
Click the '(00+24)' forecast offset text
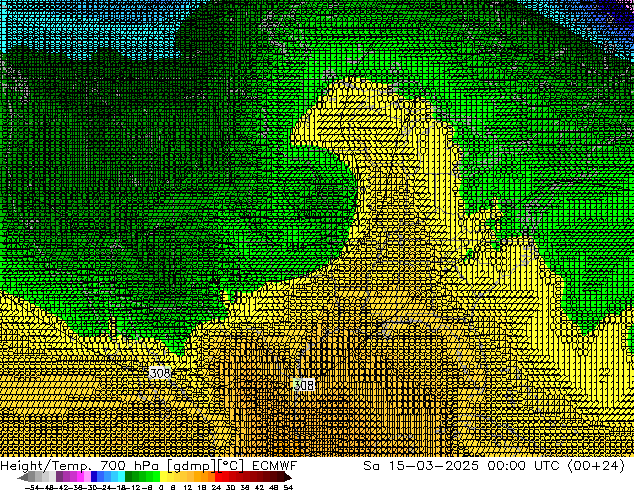596,465
